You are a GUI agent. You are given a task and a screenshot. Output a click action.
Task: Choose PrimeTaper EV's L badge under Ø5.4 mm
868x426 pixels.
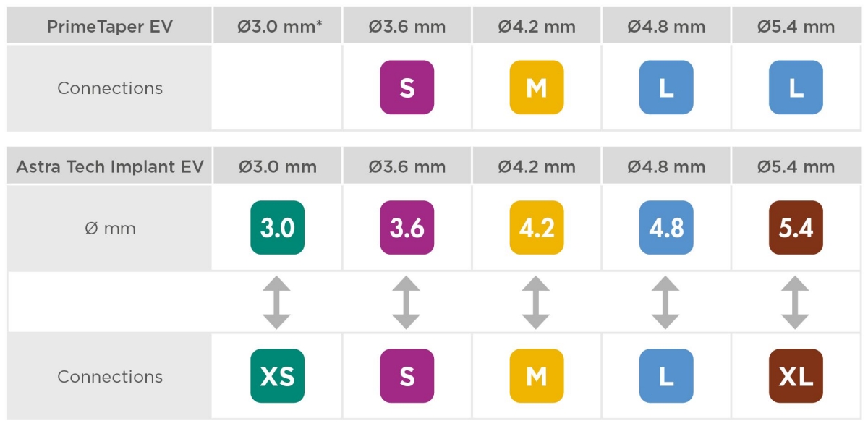[796, 88]
